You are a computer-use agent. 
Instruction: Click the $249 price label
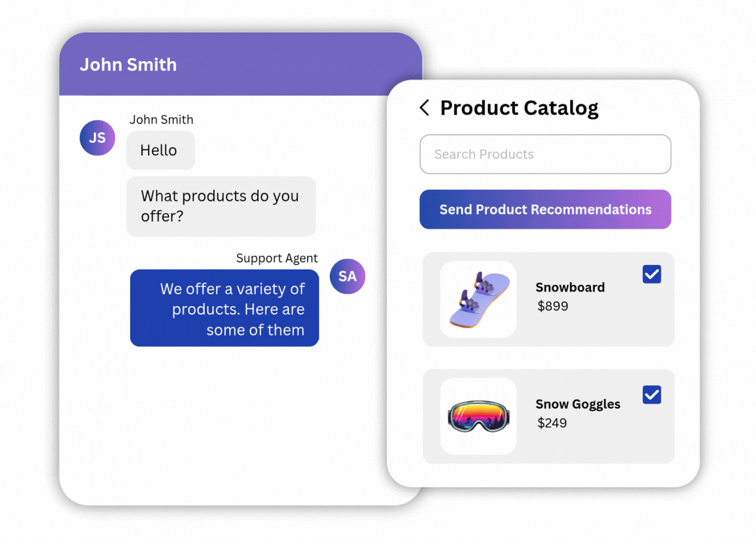click(552, 423)
